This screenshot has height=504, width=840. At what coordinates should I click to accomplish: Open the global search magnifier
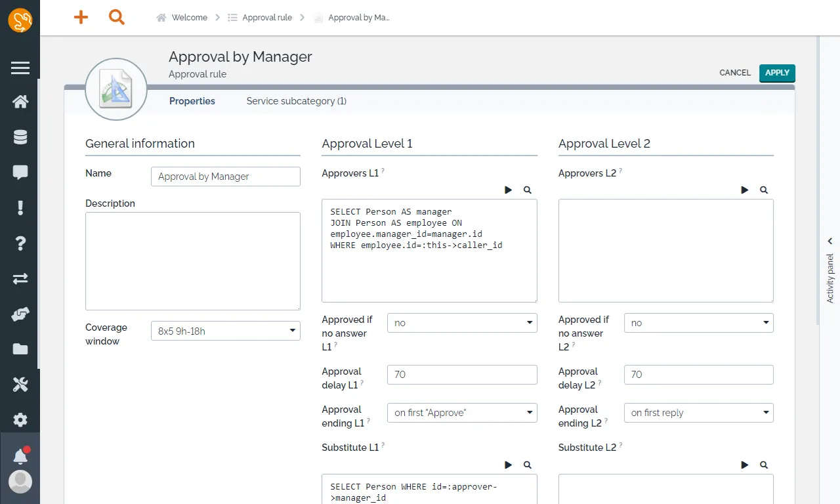[x=117, y=18]
